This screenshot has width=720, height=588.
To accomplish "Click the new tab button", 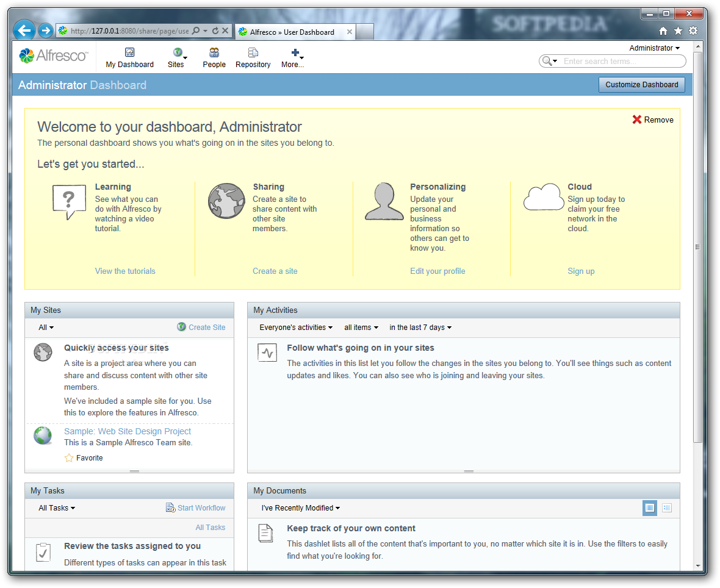I will click(365, 32).
